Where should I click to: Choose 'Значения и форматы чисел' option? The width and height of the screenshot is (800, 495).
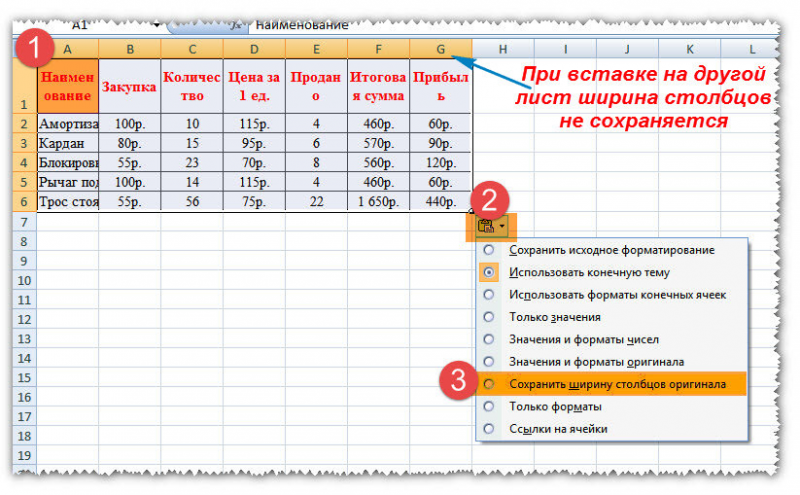coord(612,340)
